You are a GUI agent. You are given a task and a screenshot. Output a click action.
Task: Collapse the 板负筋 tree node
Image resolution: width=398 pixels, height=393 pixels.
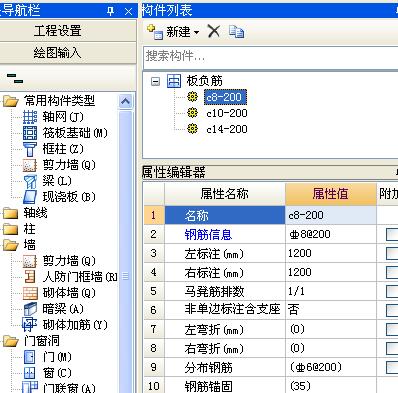[x=155, y=81]
